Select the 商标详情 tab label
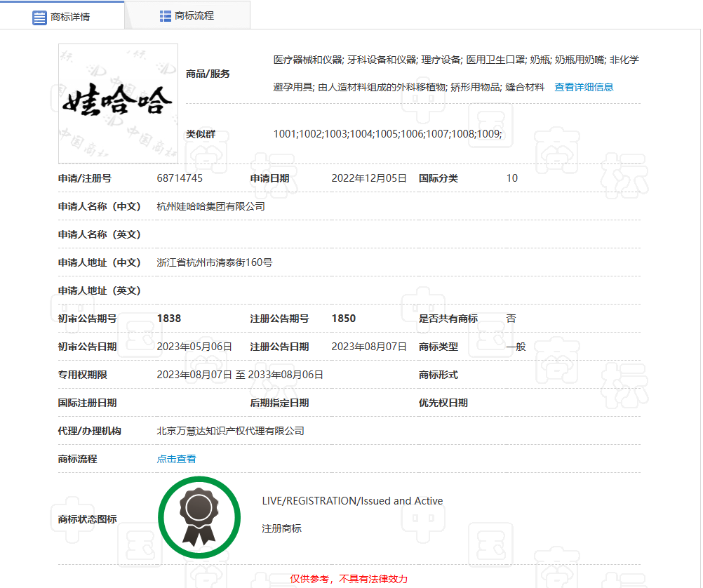The image size is (703, 588). click(70, 17)
